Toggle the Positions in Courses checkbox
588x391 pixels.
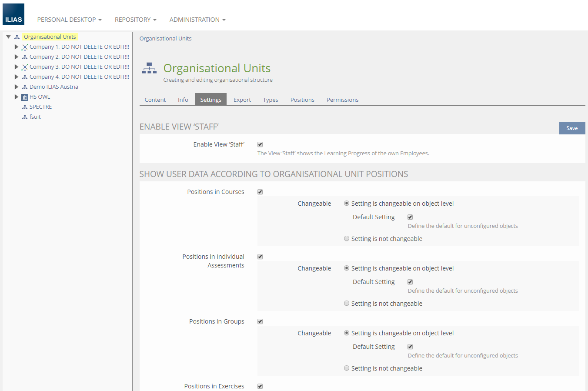260,192
